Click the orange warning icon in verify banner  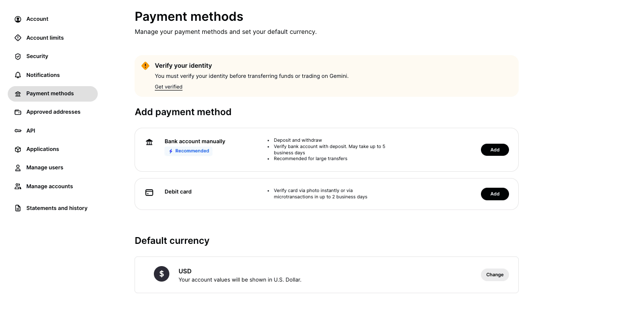point(145,66)
